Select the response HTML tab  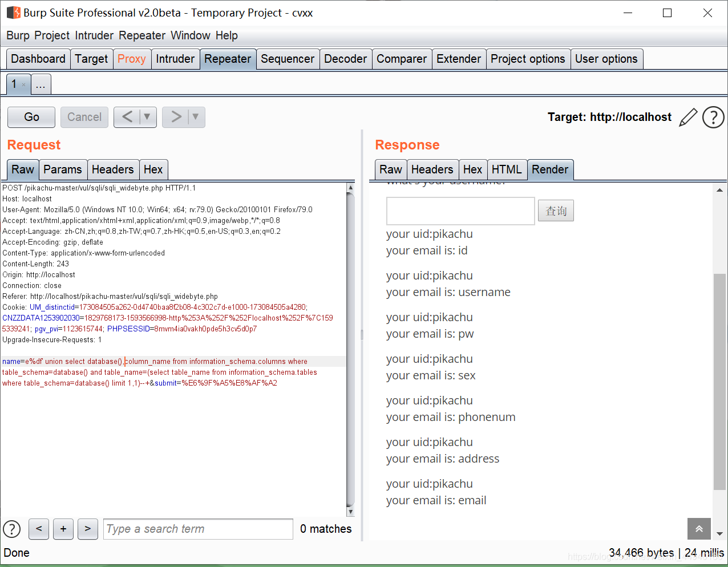coord(507,169)
